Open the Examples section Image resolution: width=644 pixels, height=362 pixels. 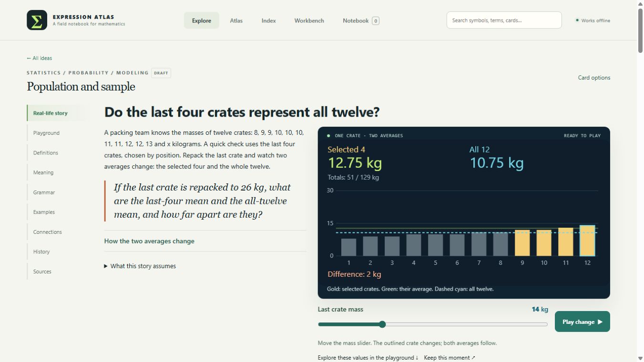pos(58,212)
